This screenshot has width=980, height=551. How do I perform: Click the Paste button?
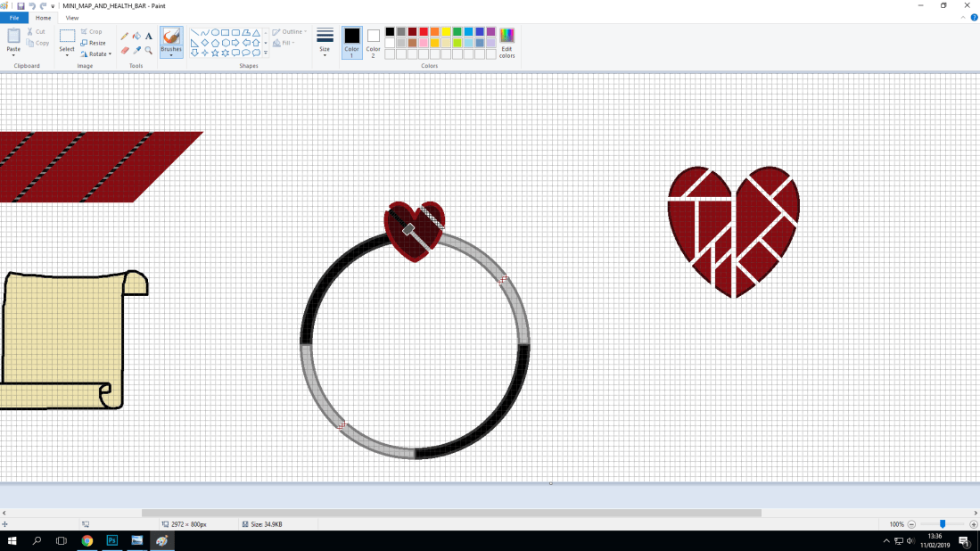[13, 41]
